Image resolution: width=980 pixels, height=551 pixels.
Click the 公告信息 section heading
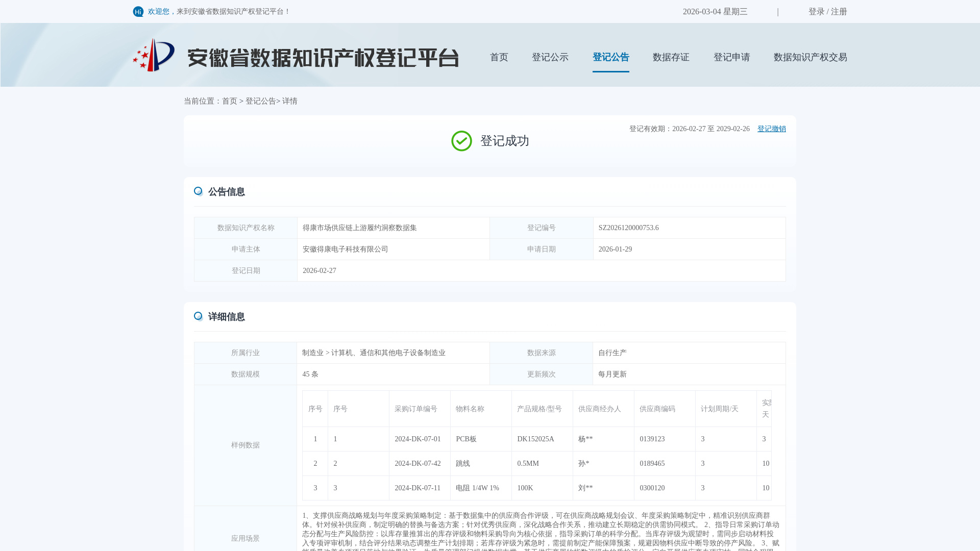[x=227, y=192]
